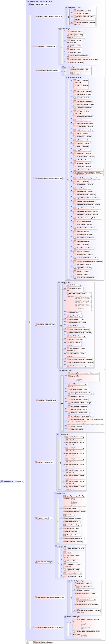
Task: Click the scheduleType complex type icon
Action: pos(59,282)
